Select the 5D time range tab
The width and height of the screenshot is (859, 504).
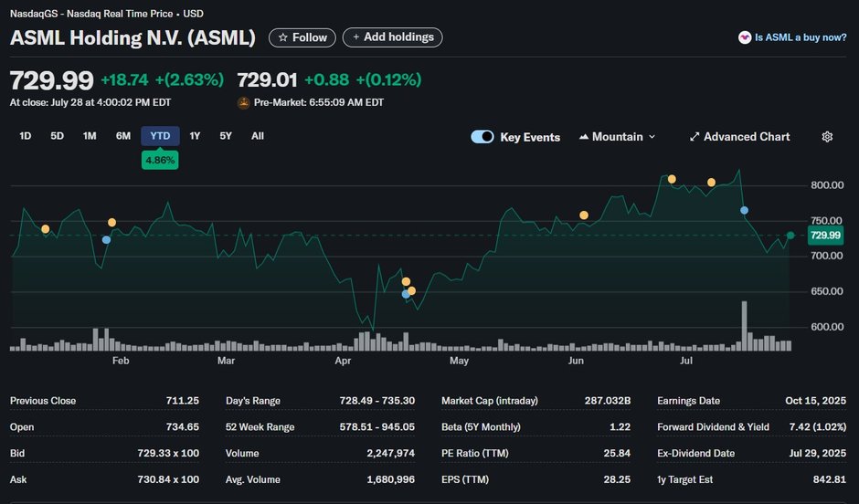57,136
